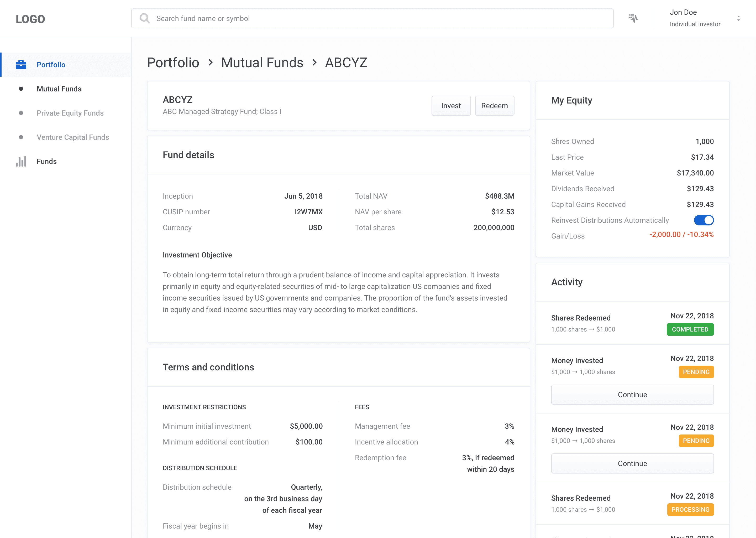756x538 pixels.
Task: Expand the Jon Doe account dropdown arrows
Action: 738,19
